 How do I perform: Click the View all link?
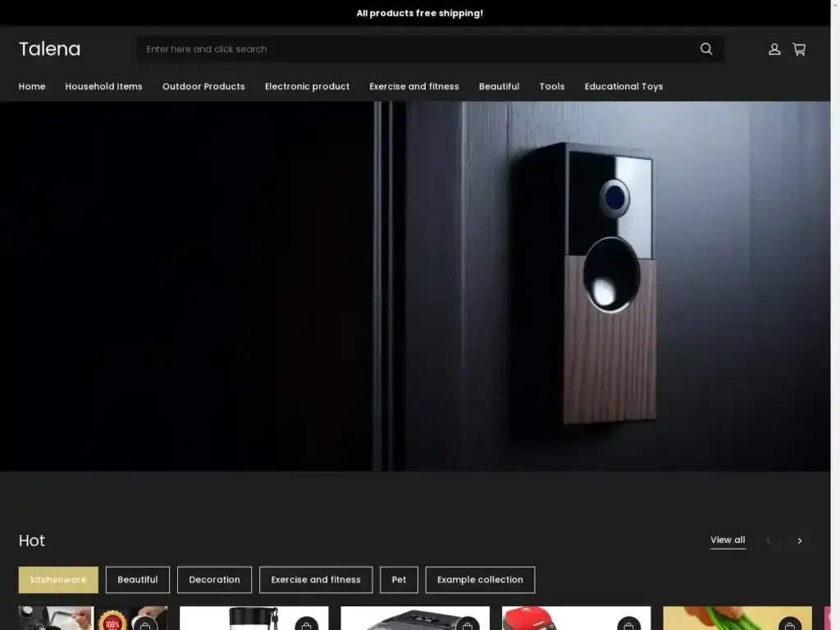click(728, 540)
